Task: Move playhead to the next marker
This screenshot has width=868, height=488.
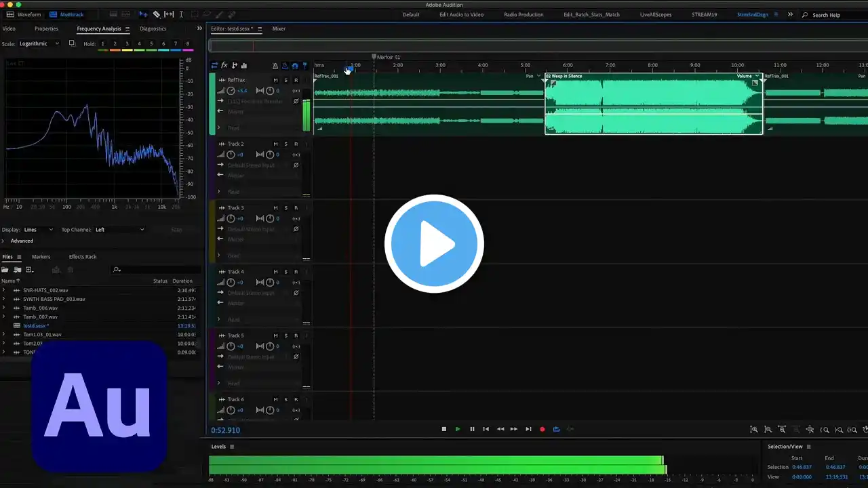Action: (x=528, y=429)
